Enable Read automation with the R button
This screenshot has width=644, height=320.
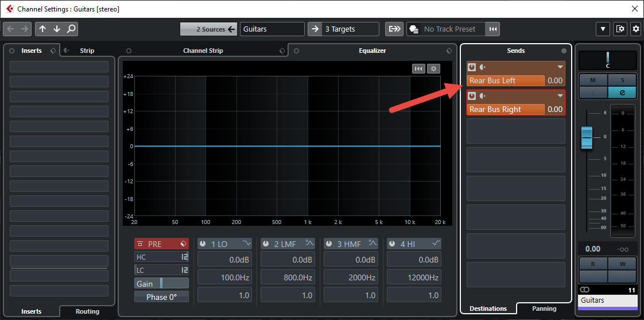593,264
